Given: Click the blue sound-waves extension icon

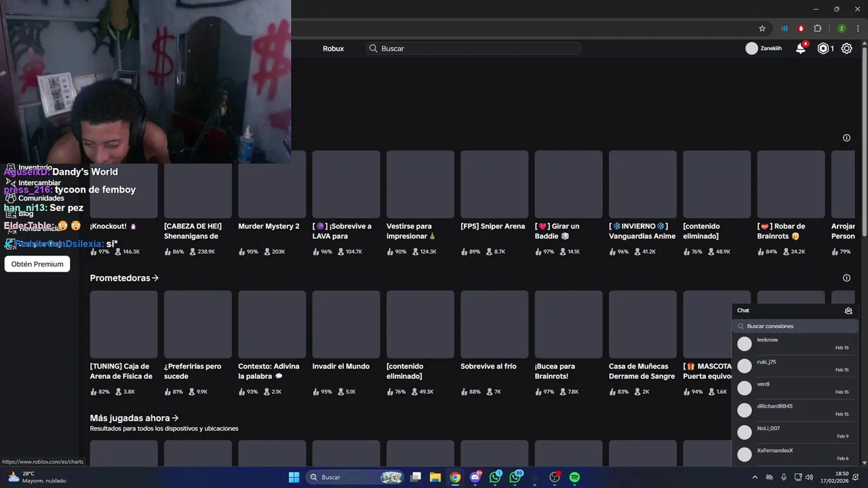Looking at the screenshot, I should tap(785, 28).
